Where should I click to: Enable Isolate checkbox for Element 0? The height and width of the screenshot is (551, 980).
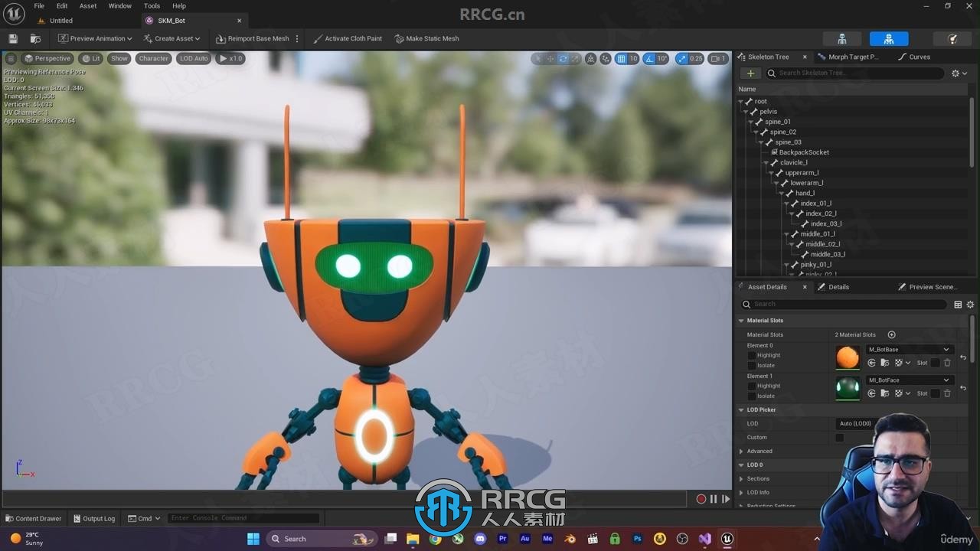tap(751, 365)
